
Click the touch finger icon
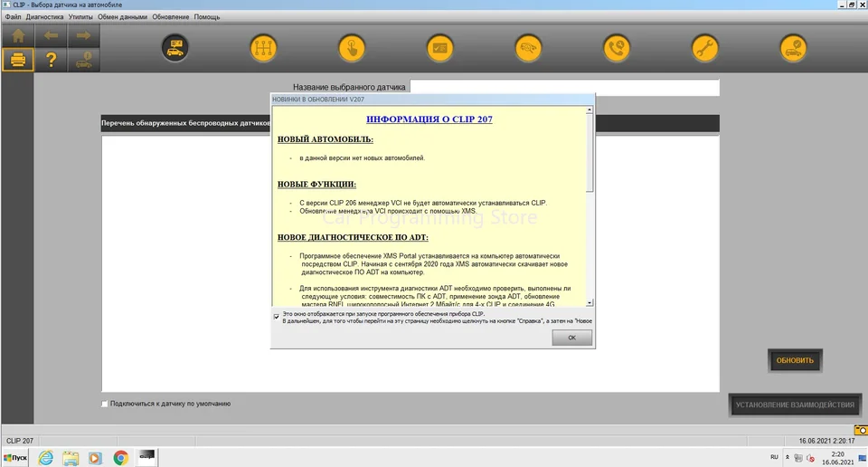(352, 48)
